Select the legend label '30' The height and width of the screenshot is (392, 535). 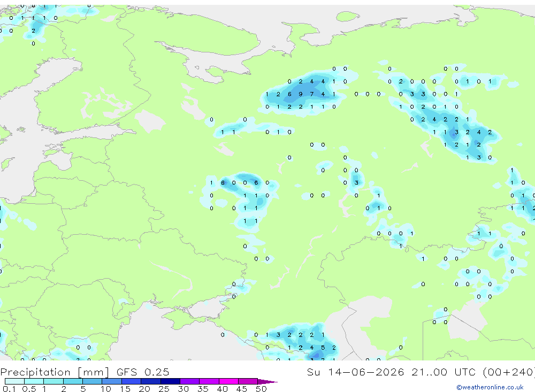[x=183, y=389]
